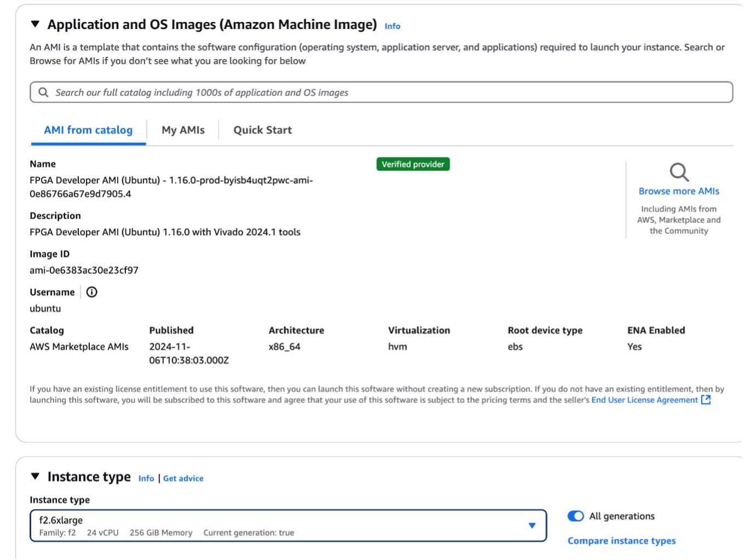Click the magnifier icon in the catalog search bar
The height and width of the screenshot is (560, 744).
44,92
